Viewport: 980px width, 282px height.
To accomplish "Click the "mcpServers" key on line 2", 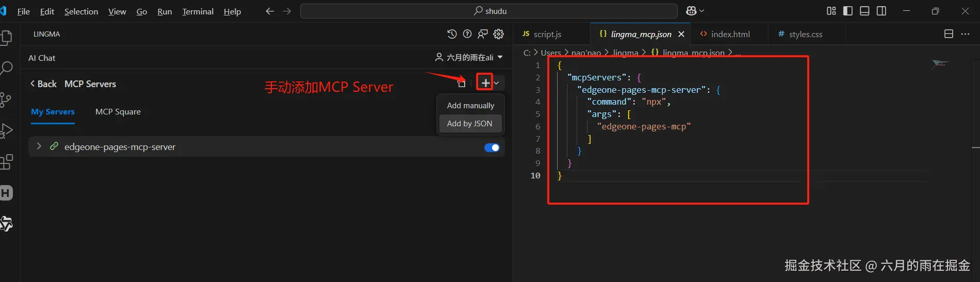I will pyautogui.click(x=599, y=77).
